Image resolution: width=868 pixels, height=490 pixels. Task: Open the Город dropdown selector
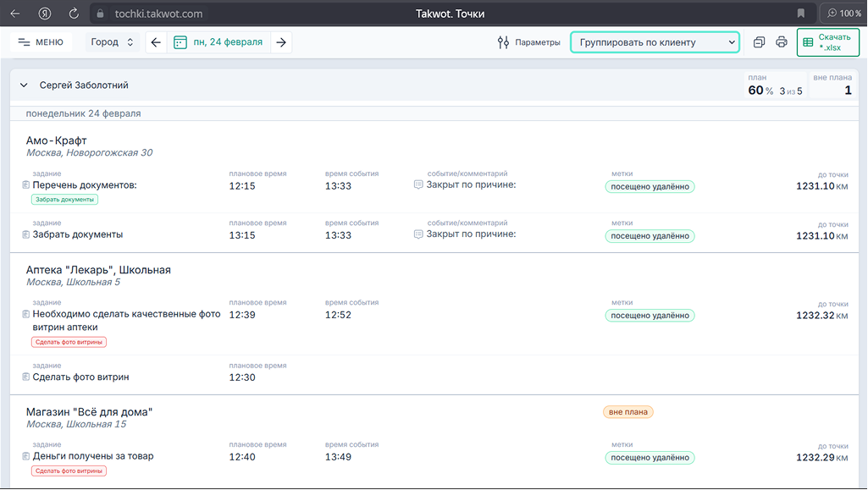[x=113, y=42]
